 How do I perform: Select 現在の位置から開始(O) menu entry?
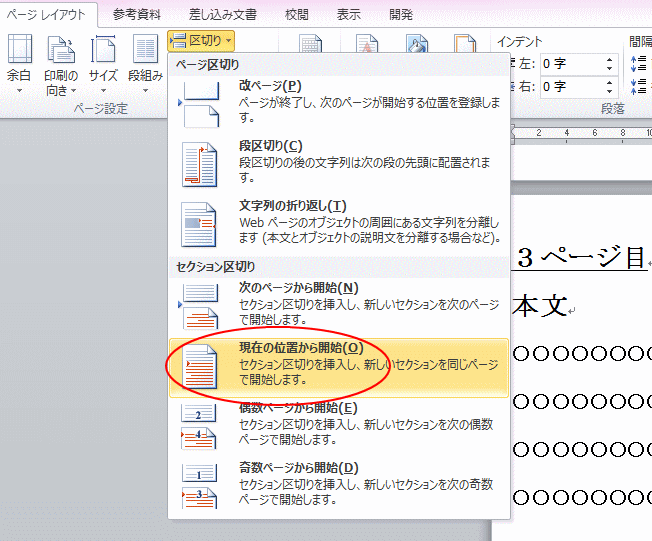[339, 367]
